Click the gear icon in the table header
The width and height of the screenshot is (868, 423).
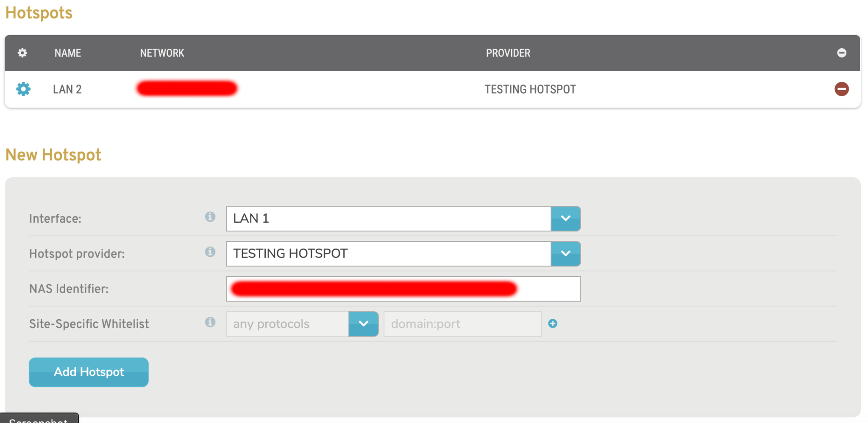click(x=23, y=53)
